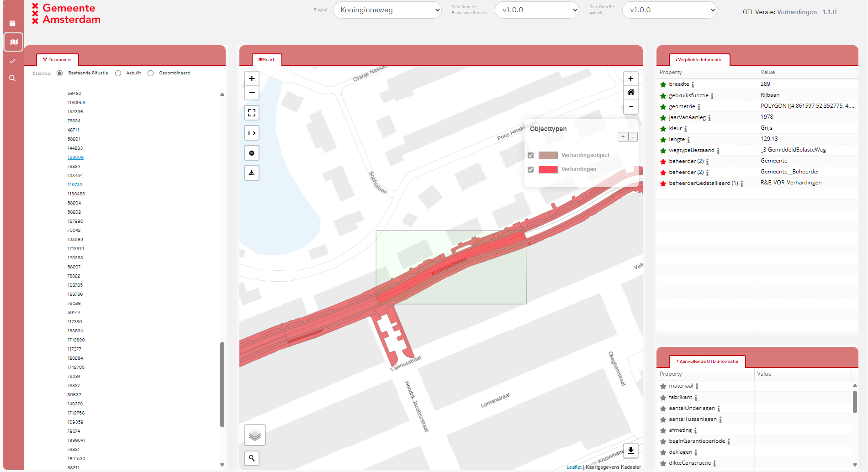
Task: Show info for breedte property
Action: (x=693, y=84)
